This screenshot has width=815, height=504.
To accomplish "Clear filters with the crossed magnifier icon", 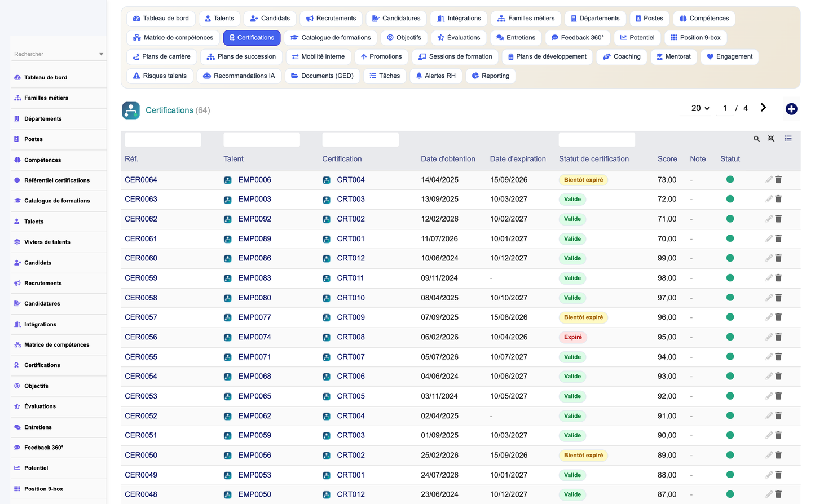I will pos(771,139).
